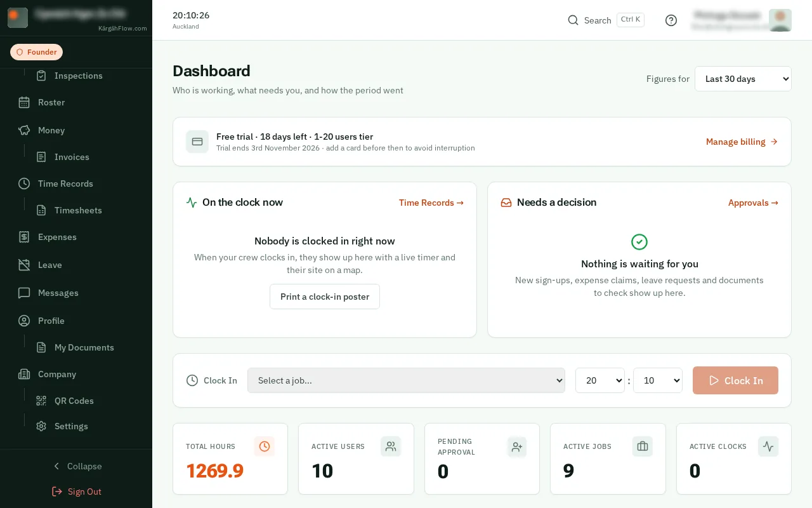812x508 pixels.
Task: Click 'Print a clock-in poster' button
Action: (325, 297)
